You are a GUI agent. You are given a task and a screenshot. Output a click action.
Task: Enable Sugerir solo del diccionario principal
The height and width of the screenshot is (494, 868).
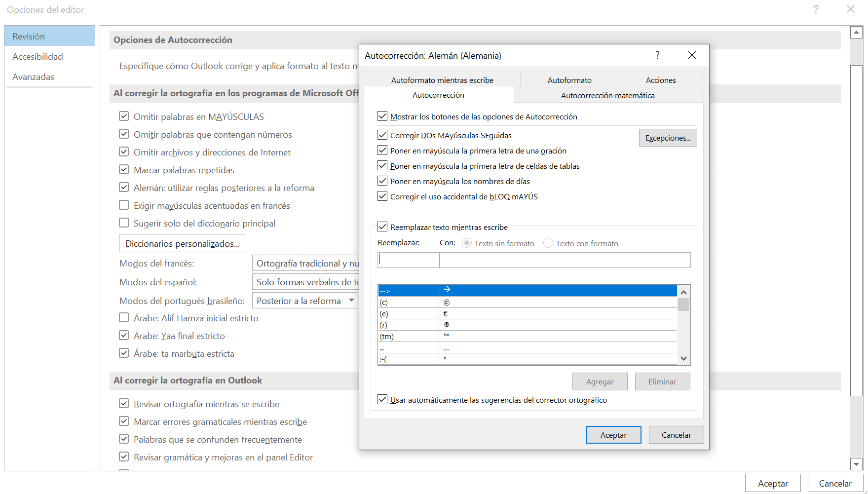pyautogui.click(x=124, y=223)
